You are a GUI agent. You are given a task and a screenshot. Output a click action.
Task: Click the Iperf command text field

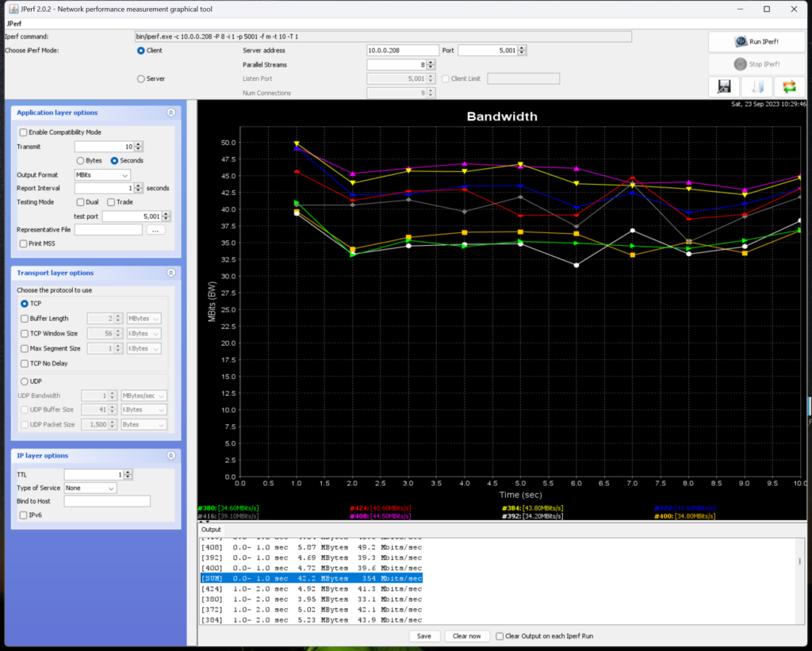point(383,36)
